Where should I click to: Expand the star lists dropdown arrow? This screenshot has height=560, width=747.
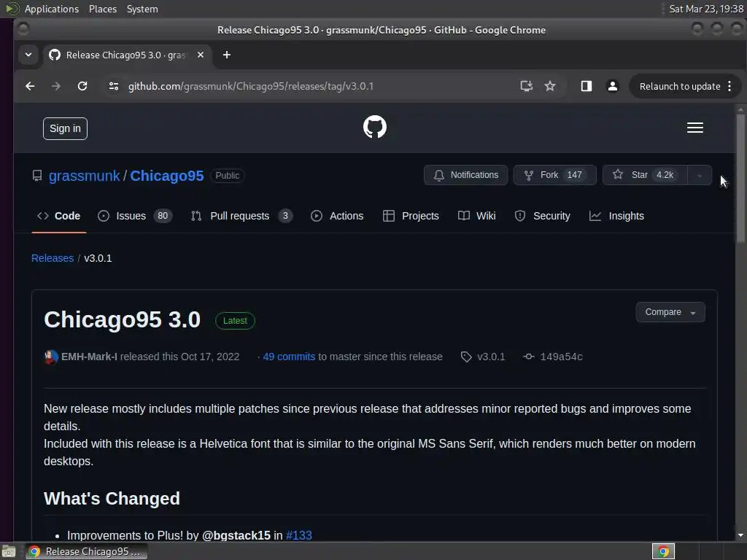pyautogui.click(x=700, y=175)
